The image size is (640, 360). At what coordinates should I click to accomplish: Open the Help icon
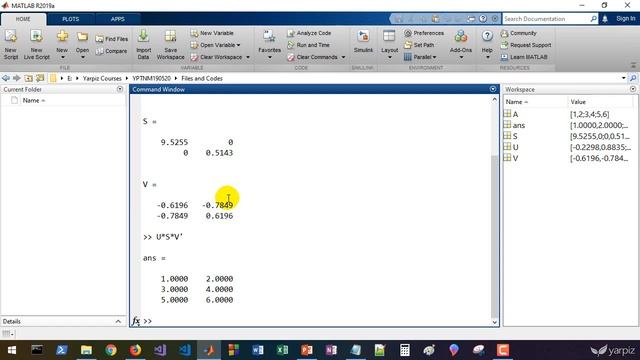click(x=487, y=36)
